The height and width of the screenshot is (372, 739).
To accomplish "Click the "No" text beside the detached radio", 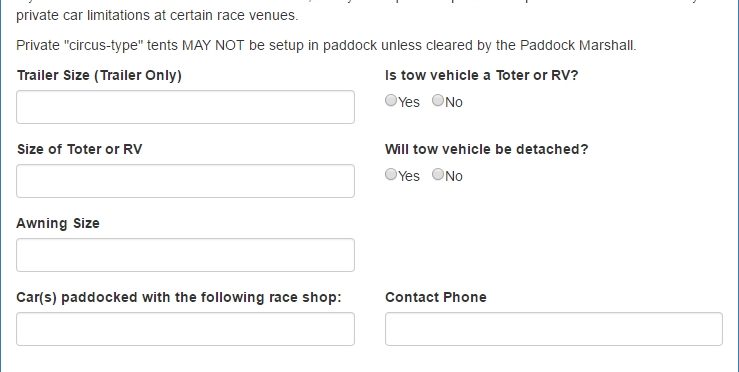I will [454, 176].
